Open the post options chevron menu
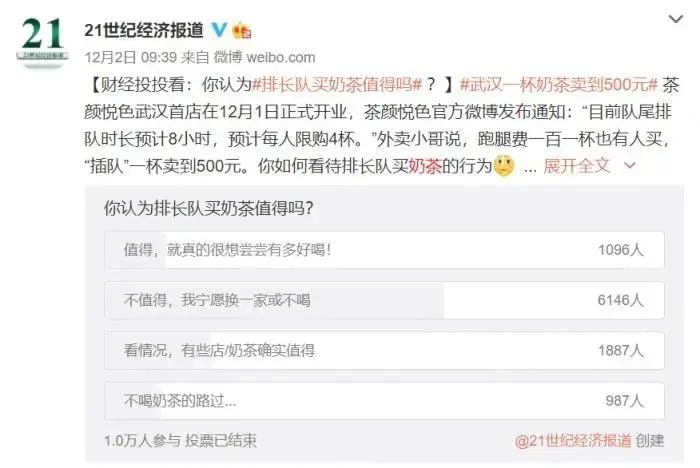The image size is (700, 468). (x=675, y=19)
